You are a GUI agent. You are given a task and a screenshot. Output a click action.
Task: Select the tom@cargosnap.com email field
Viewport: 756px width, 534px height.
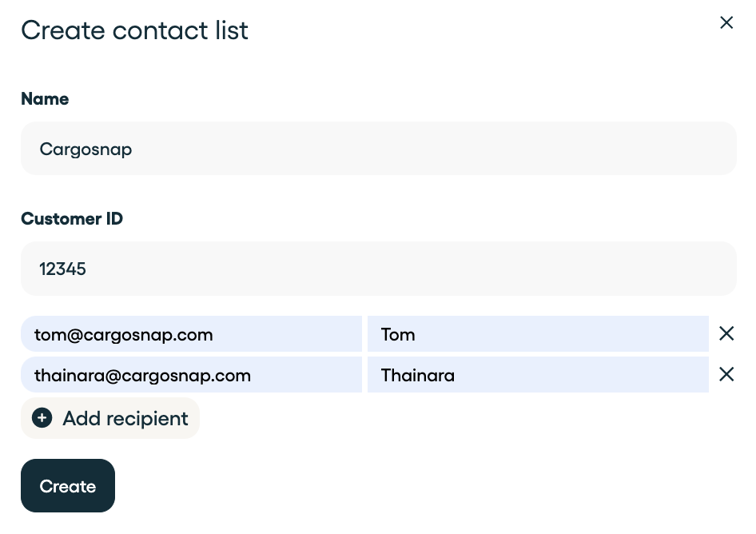point(192,334)
